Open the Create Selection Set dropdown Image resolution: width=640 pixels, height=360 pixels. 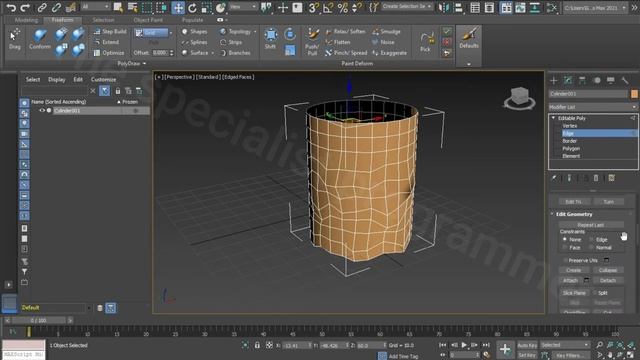point(407,7)
